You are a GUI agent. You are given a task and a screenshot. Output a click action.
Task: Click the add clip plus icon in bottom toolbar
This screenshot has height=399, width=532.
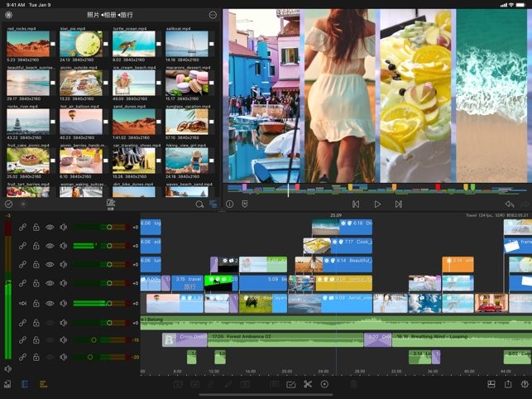[x=324, y=384]
